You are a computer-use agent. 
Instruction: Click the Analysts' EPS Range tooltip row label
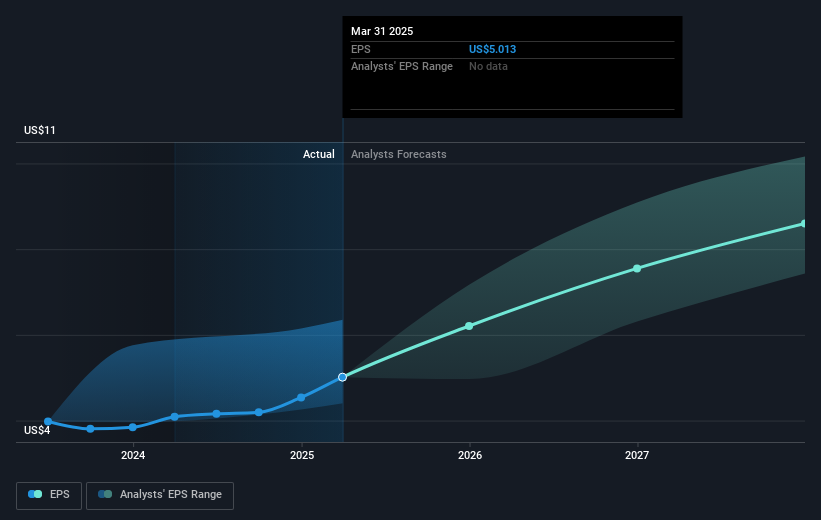[x=402, y=67]
